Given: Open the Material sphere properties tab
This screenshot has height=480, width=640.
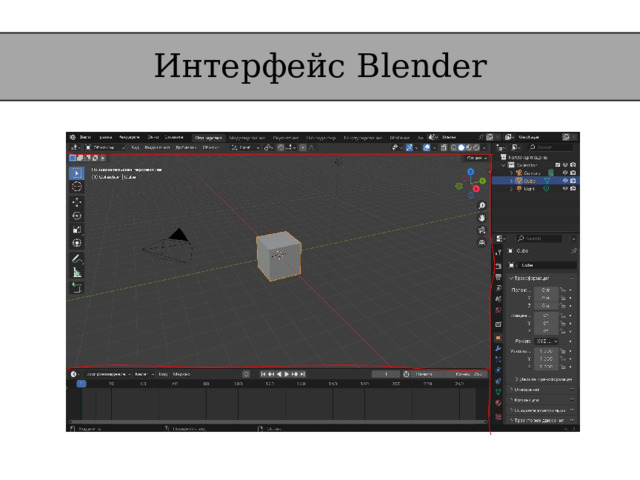Looking at the screenshot, I should [x=498, y=403].
